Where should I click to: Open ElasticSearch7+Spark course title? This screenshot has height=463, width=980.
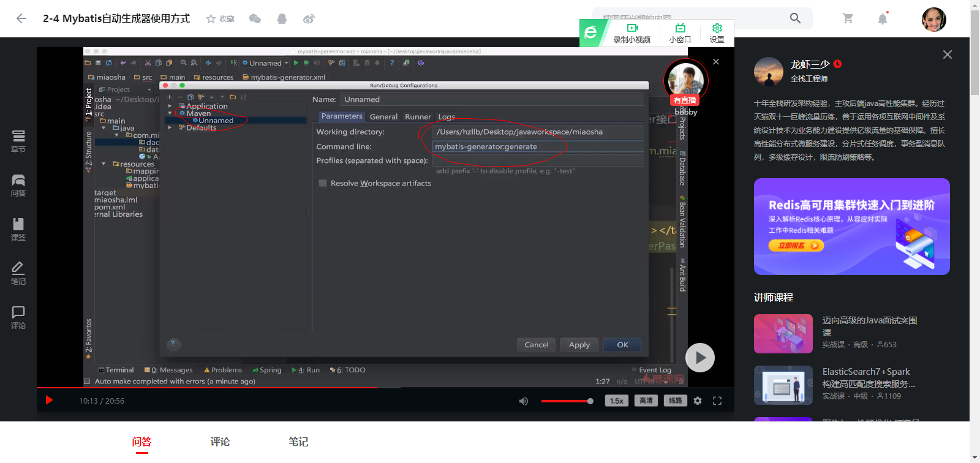[869, 378]
